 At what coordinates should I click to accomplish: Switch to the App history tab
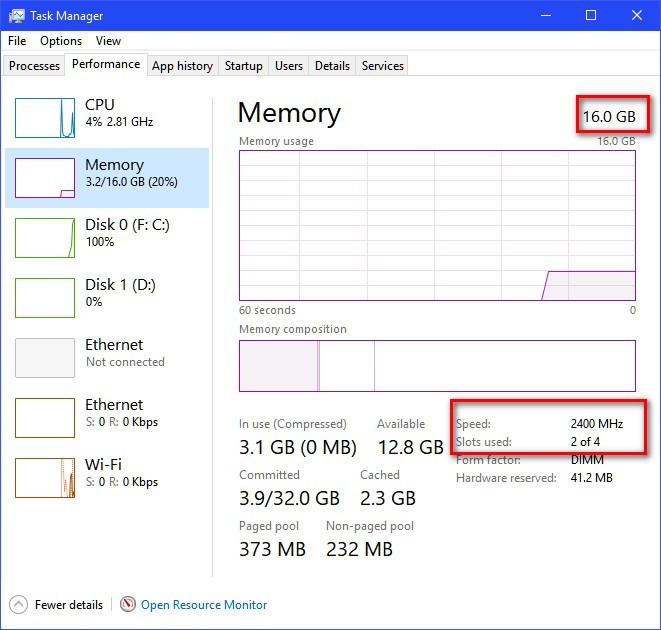pos(183,66)
